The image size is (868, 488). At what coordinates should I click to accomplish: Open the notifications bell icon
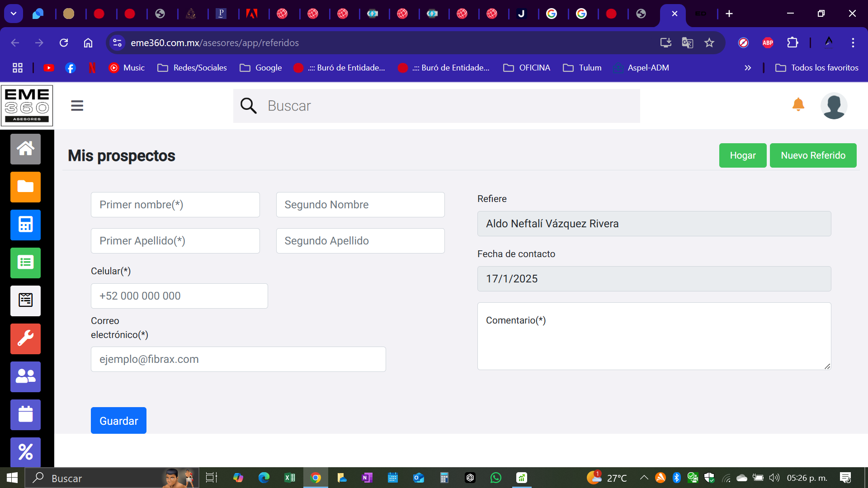point(798,105)
